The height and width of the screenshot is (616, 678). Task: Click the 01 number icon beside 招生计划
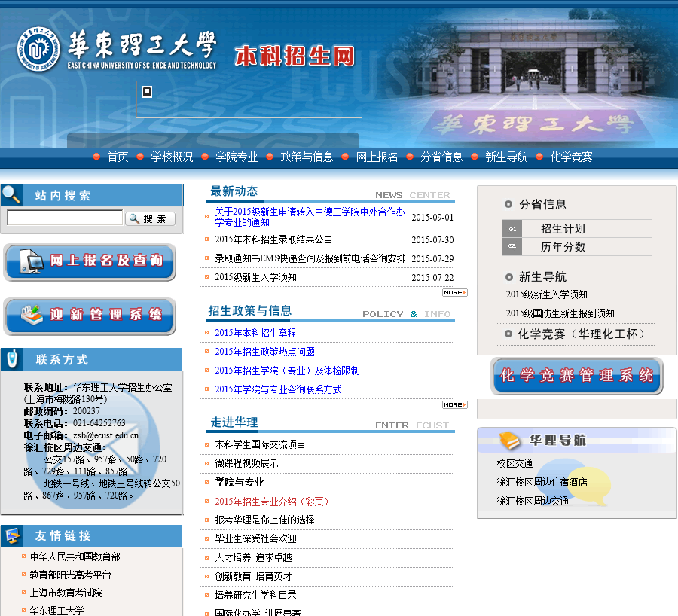pos(512,229)
